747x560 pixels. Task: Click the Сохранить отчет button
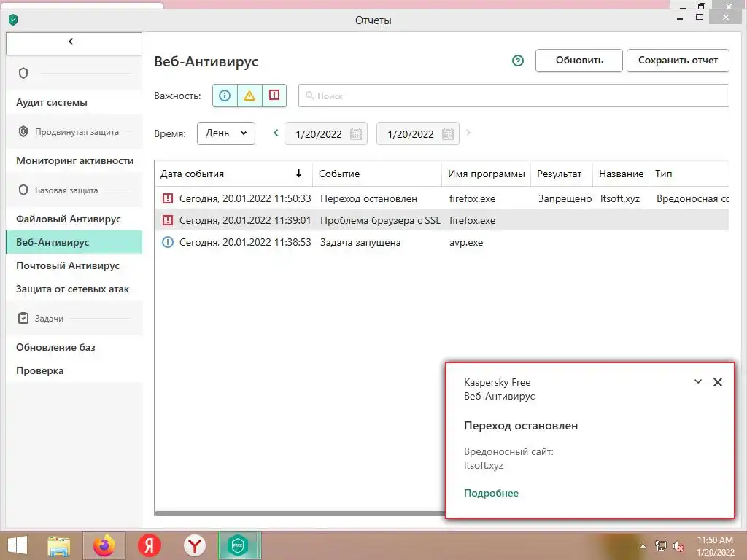678,61
